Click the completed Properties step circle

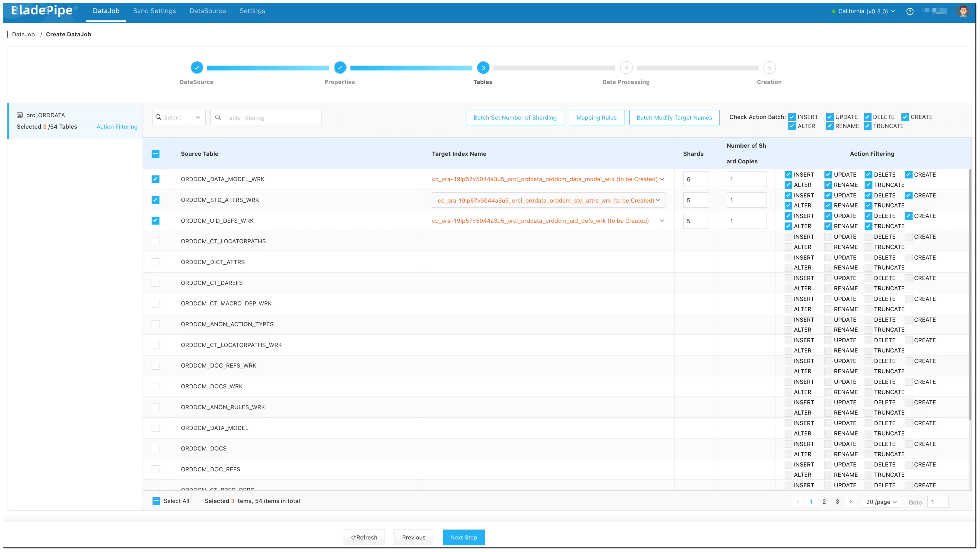point(340,68)
